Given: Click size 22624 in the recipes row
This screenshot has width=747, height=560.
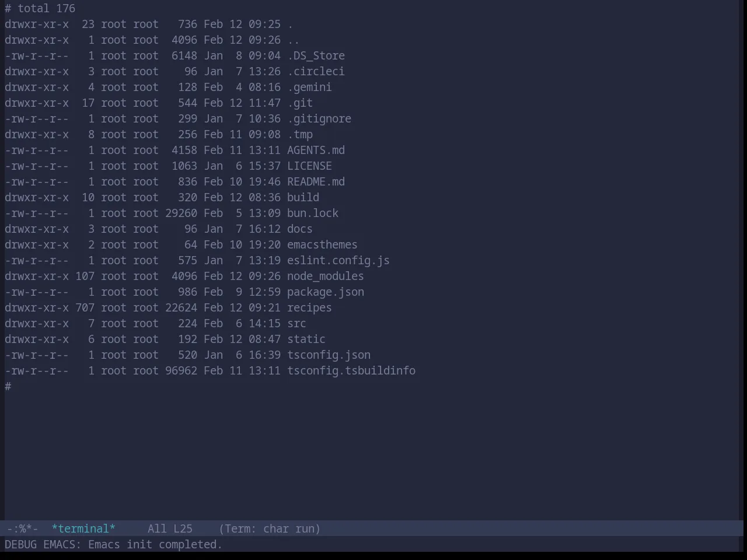Looking at the screenshot, I should [181, 307].
